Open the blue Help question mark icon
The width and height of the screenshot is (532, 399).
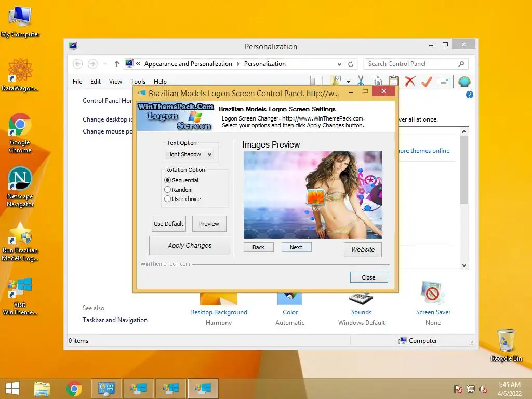(470, 95)
